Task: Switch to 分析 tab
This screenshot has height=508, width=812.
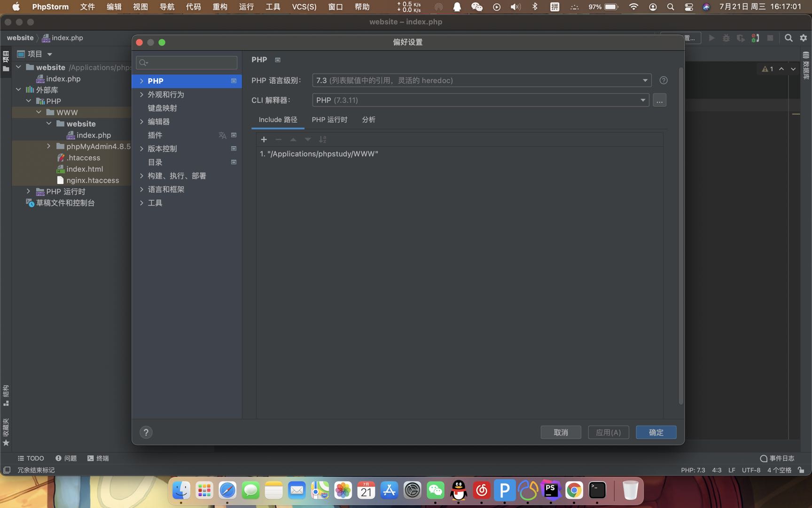Action: (x=368, y=119)
